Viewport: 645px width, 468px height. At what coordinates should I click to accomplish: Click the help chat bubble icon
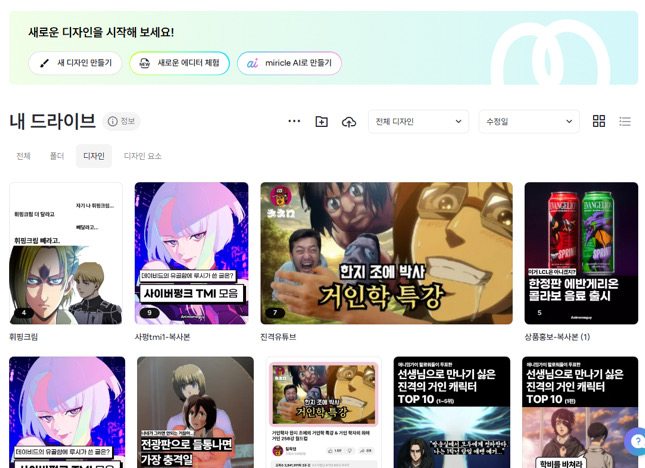pyautogui.click(x=636, y=441)
